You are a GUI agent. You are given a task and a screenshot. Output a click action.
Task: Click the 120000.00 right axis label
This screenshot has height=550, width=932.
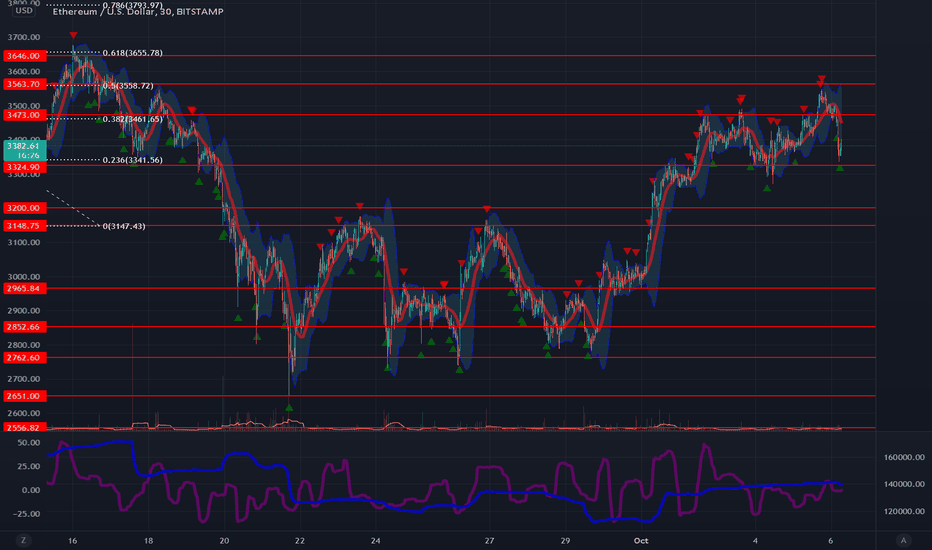click(x=904, y=511)
